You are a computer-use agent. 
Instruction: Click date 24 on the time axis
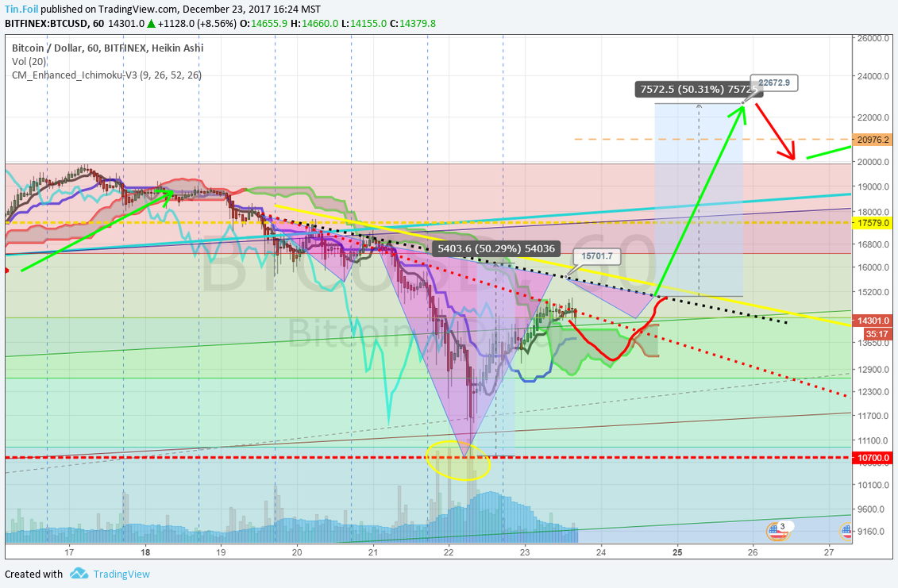pyautogui.click(x=601, y=552)
